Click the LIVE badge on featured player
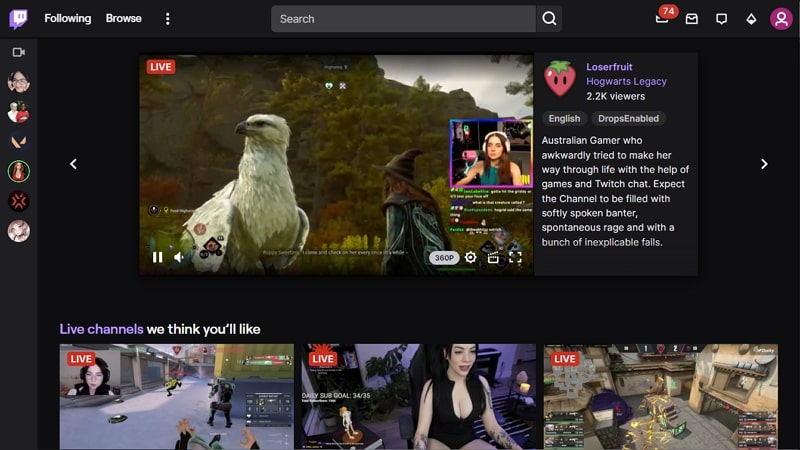Image resolution: width=800 pixels, height=450 pixels. [161, 67]
